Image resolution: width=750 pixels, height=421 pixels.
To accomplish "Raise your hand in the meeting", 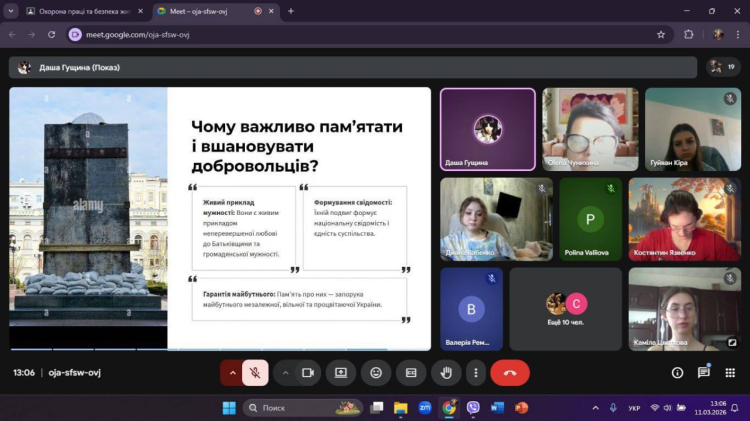I will click(446, 373).
